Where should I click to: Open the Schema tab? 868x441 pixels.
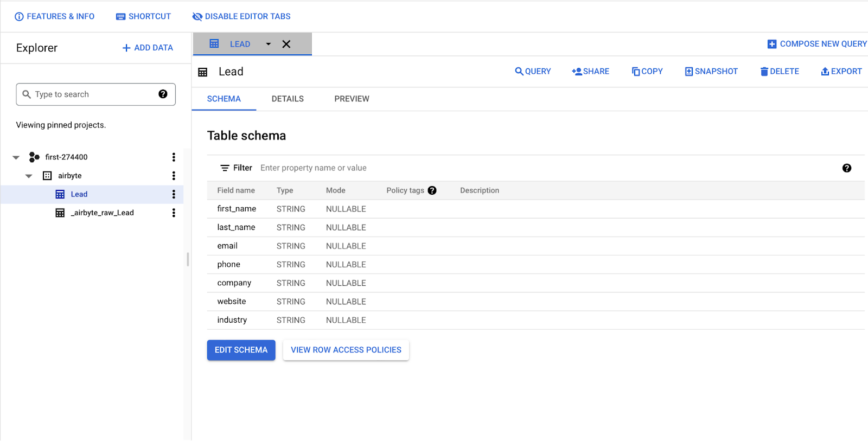click(x=224, y=99)
